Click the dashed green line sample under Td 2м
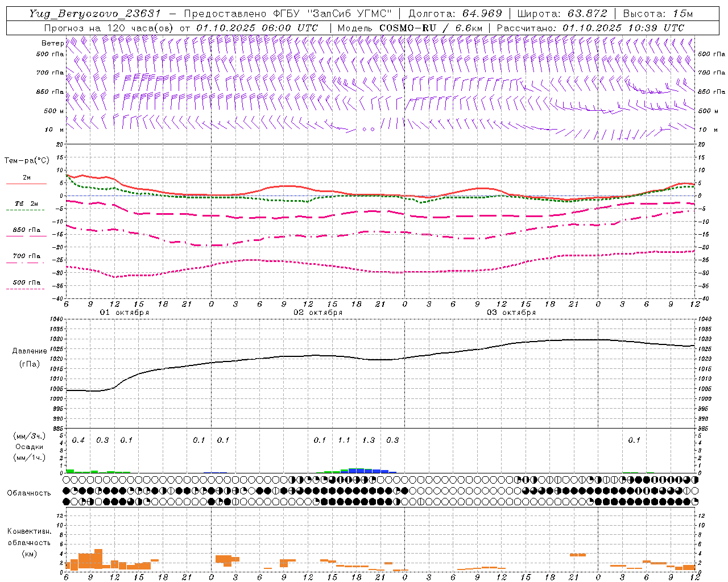This screenshot has height=582, width=728. tap(25, 210)
